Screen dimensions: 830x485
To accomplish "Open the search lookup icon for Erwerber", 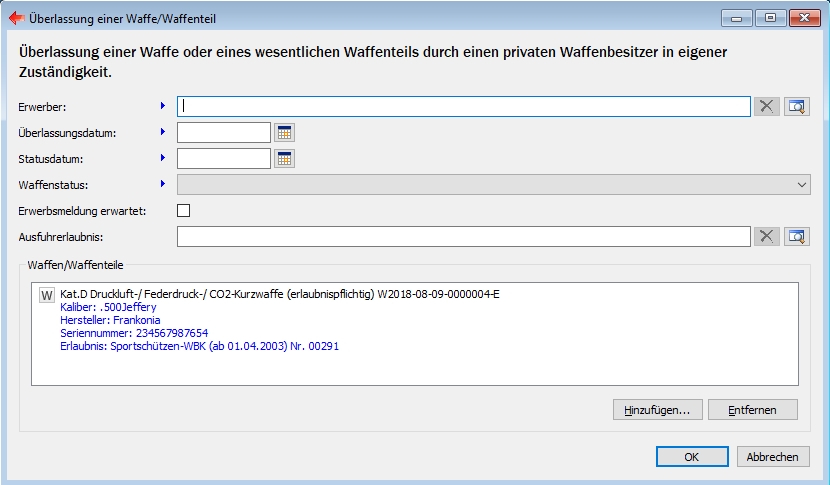I will point(796,107).
